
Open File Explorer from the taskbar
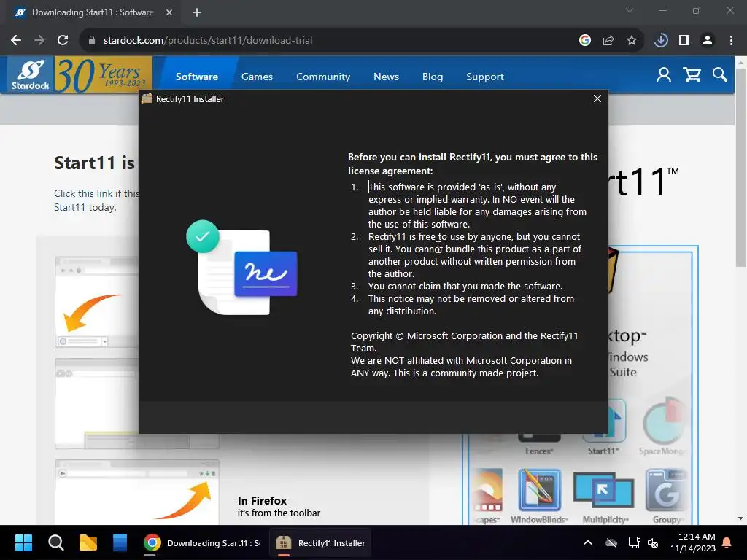(x=88, y=542)
